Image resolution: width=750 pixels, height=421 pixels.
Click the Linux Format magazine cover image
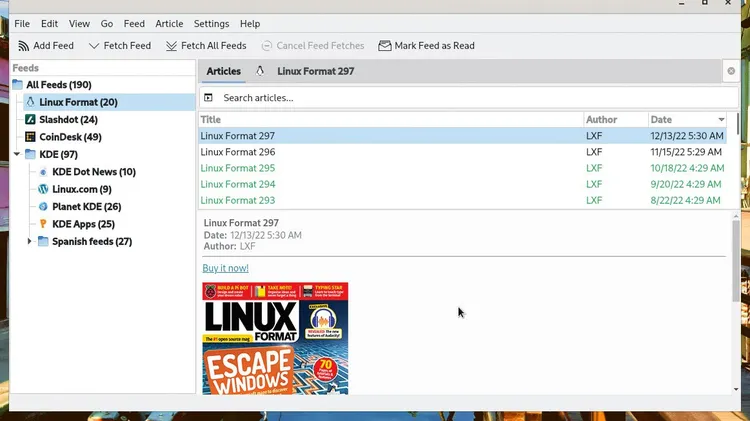click(x=275, y=338)
